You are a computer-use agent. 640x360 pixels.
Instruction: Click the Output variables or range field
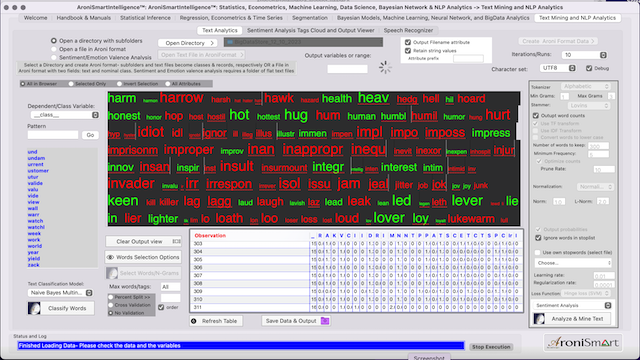(347, 69)
